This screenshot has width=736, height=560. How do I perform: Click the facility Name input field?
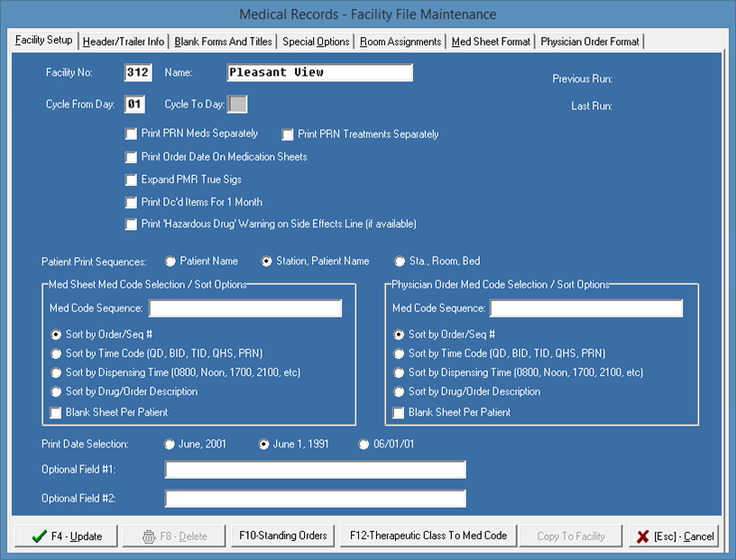click(319, 73)
